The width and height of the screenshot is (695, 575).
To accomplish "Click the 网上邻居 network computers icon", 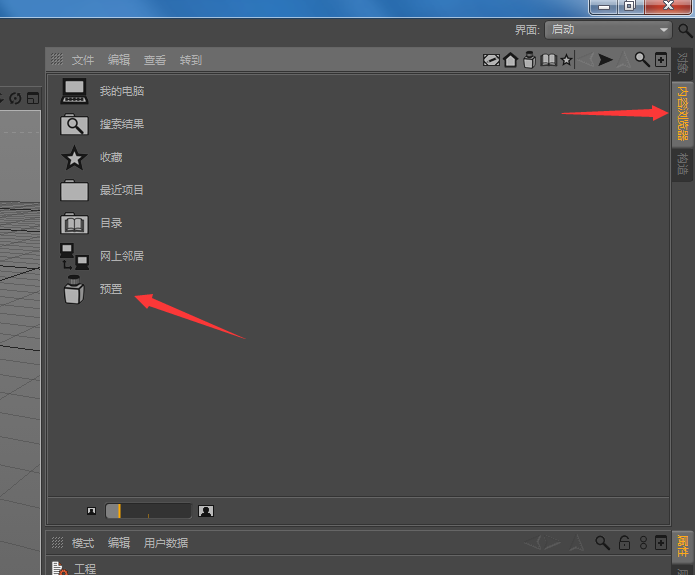I will [74, 256].
